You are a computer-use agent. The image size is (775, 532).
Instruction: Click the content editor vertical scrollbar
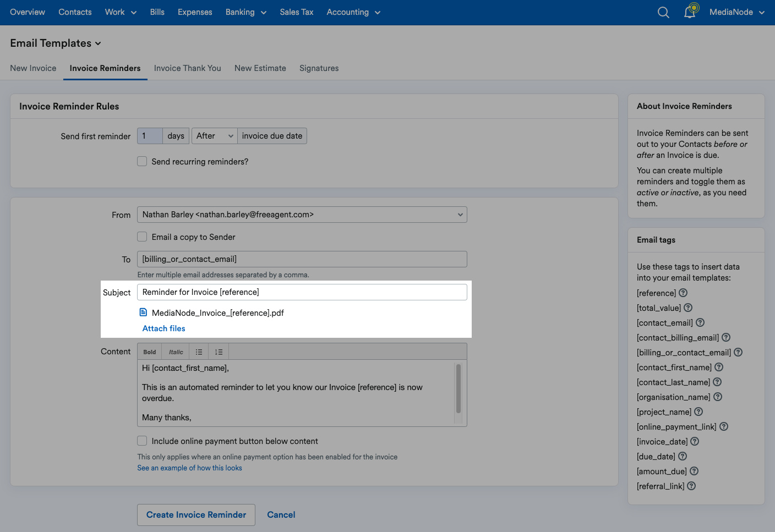pos(459,388)
